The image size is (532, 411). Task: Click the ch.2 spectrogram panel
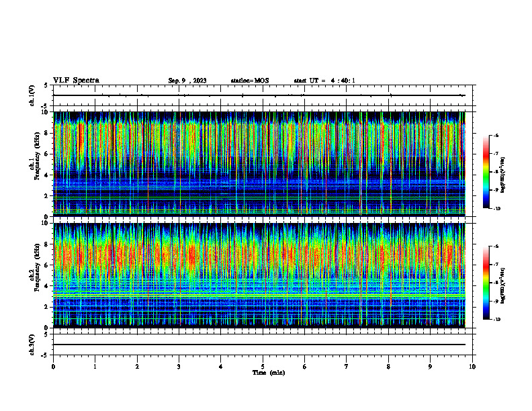(259, 275)
